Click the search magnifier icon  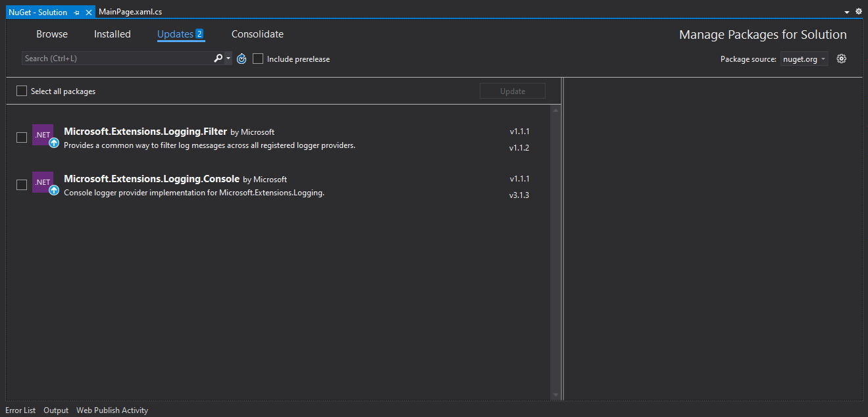(218, 59)
